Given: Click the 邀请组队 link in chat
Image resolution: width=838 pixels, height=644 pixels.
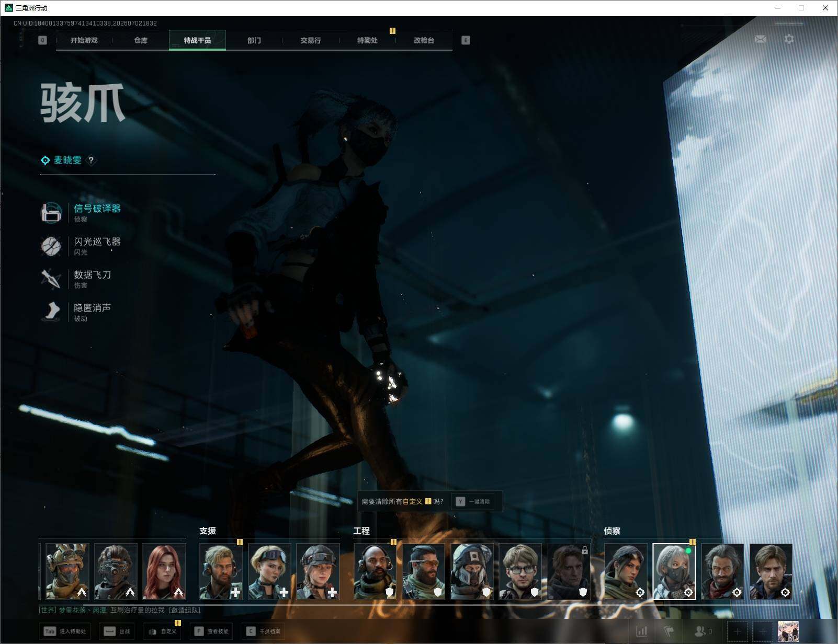Looking at the screenshot, I should click(185, 610).
